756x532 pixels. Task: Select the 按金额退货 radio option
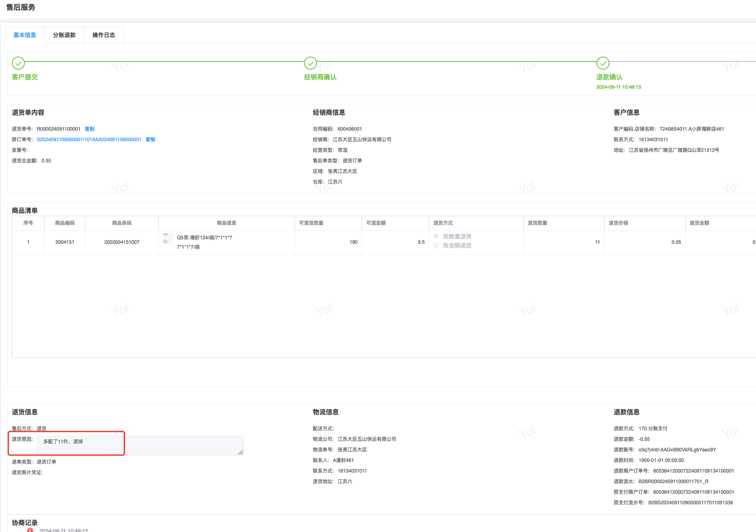point(436,245)
